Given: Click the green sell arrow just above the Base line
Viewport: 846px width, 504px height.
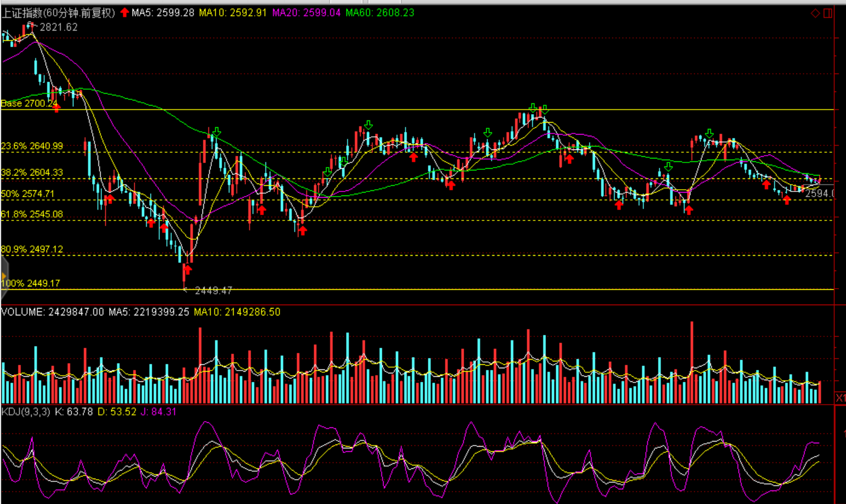Looking at the screenshot, I should (x=533, y=107).
